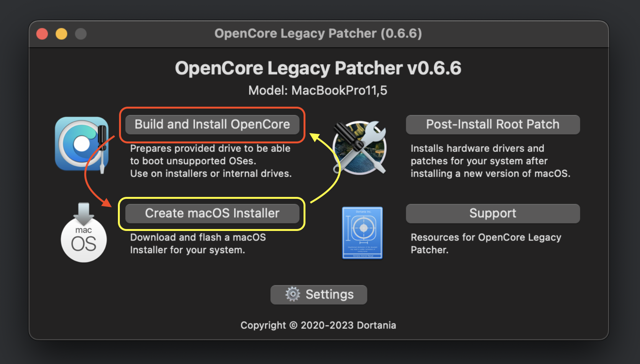Click the blue Dortania manual icon

(362, 233)
